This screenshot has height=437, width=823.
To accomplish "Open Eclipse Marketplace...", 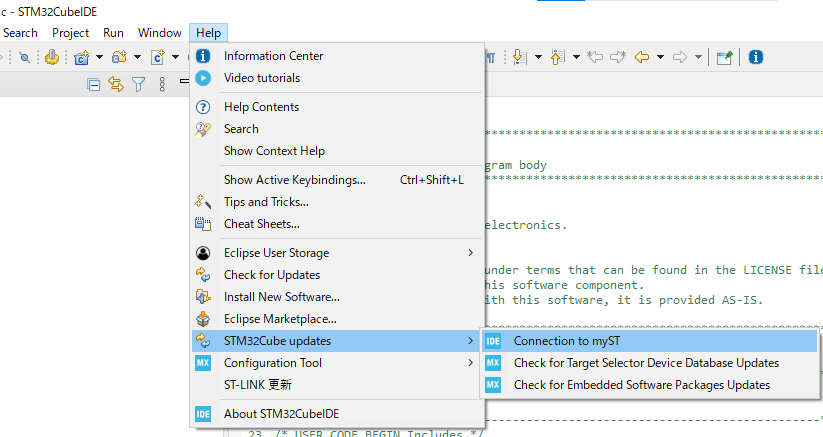I will point(337,319).
